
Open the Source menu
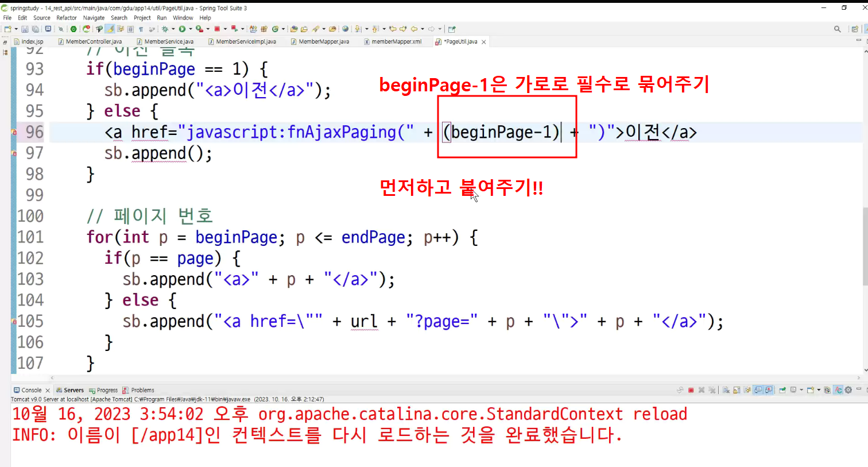(42, 18)
